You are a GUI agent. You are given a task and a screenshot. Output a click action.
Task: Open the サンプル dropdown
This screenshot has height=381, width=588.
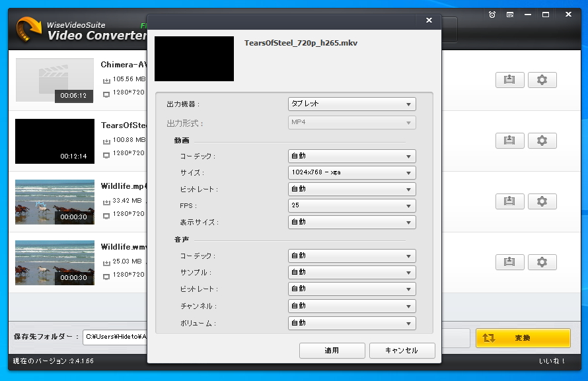click(351, 272)
